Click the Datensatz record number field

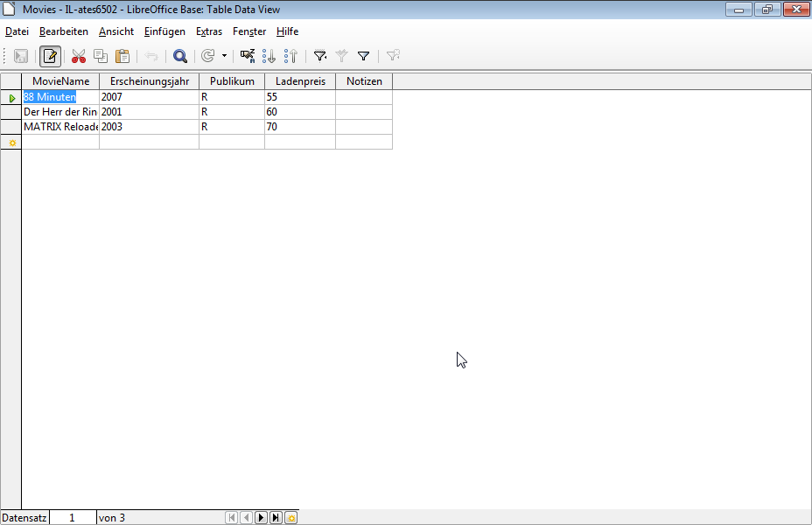click(73, 518)
